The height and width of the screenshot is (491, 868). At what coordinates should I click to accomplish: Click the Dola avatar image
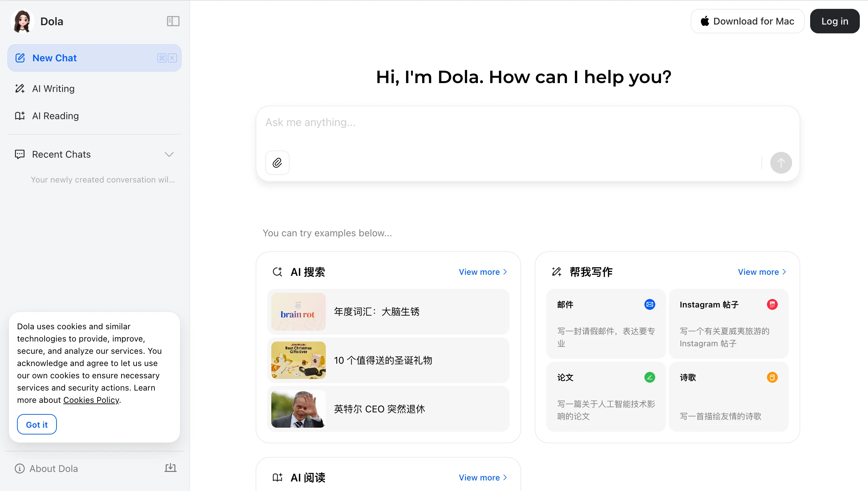[x=22, y=21]
